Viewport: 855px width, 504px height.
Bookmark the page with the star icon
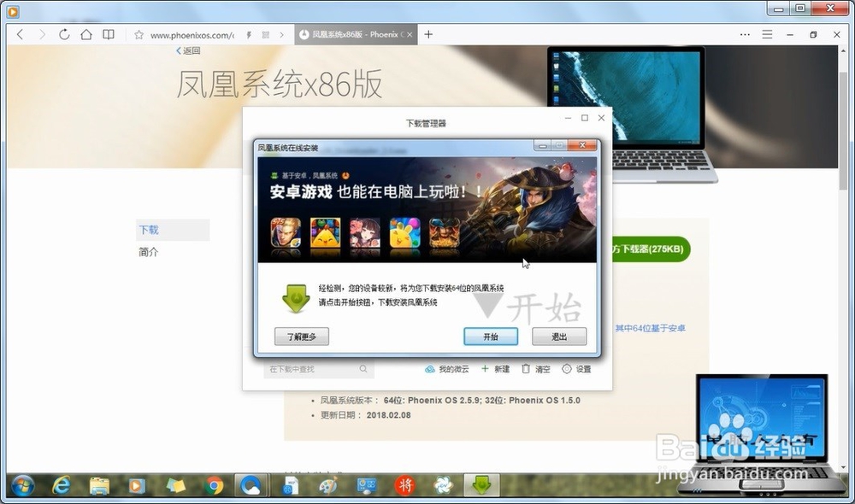[x=139, y=35]
